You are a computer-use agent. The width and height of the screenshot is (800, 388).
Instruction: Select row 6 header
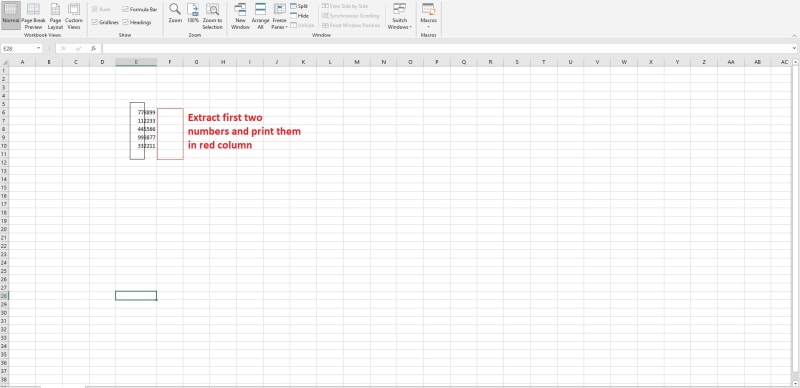click(x=4, y=112)
